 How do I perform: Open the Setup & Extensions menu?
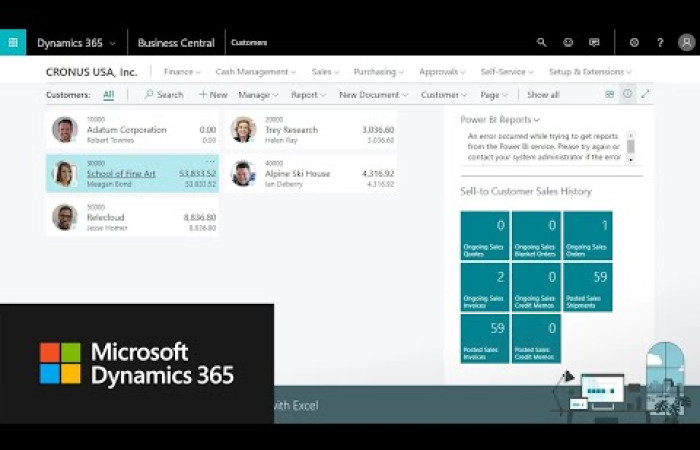pyautogui.click(x=590, y=72)
